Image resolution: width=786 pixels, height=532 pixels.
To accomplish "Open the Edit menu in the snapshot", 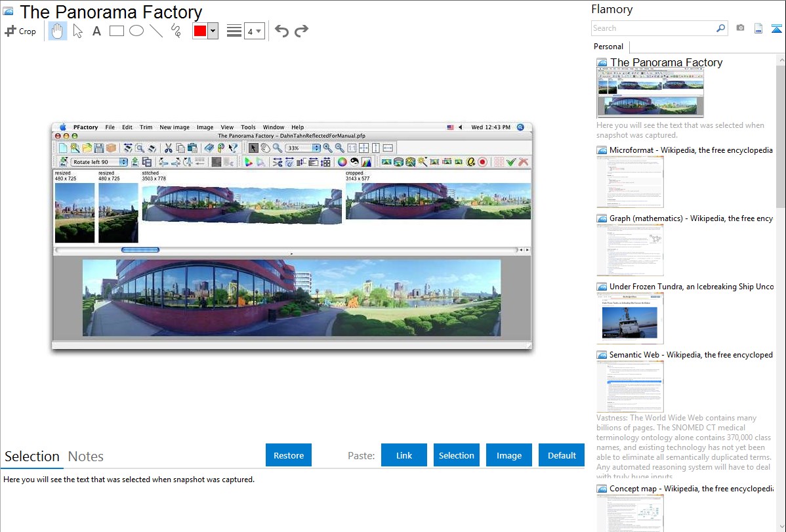I will pos(127,127).
